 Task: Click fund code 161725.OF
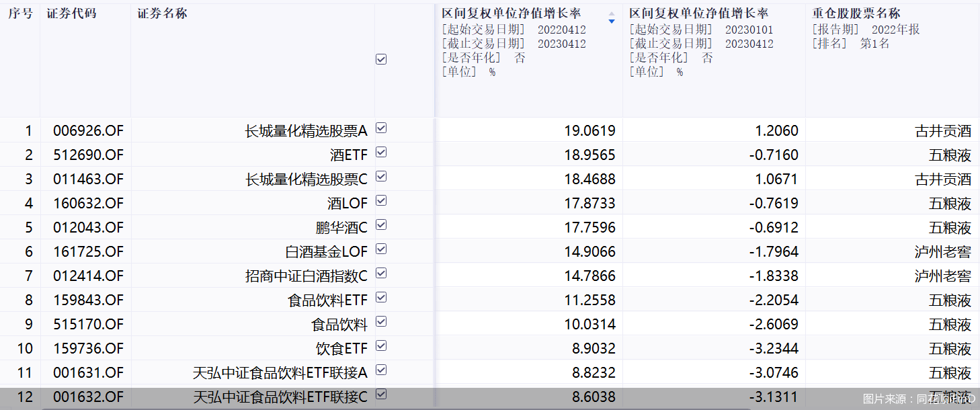88,252
